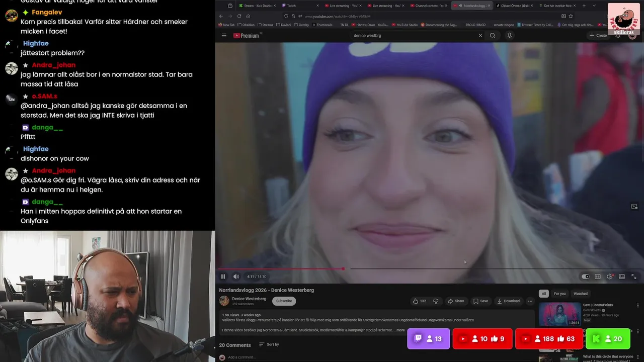Screen dimensions: 644x362
Task: Open 'Saw | ContraPoints' video thumbnail
Action: click(560, 315)
